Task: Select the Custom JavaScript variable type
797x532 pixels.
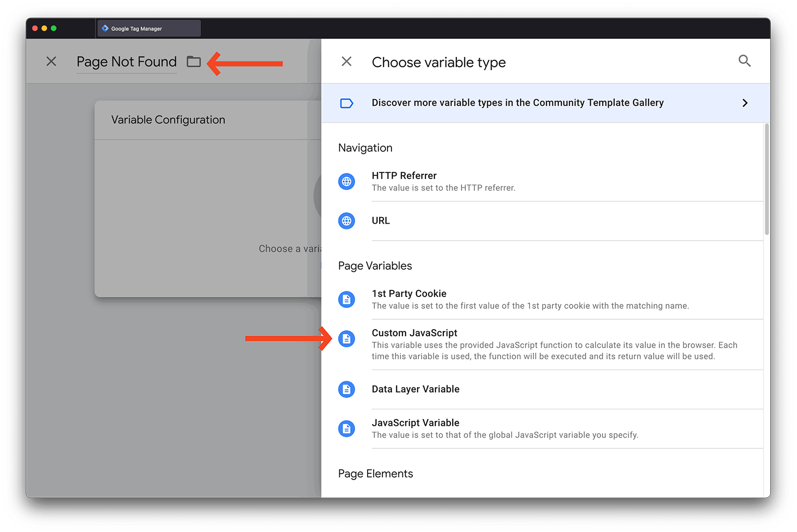Action: tap(414, 333)
